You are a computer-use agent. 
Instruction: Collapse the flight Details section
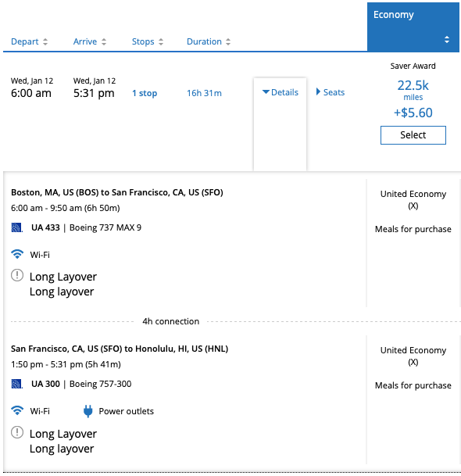point(281,92)
